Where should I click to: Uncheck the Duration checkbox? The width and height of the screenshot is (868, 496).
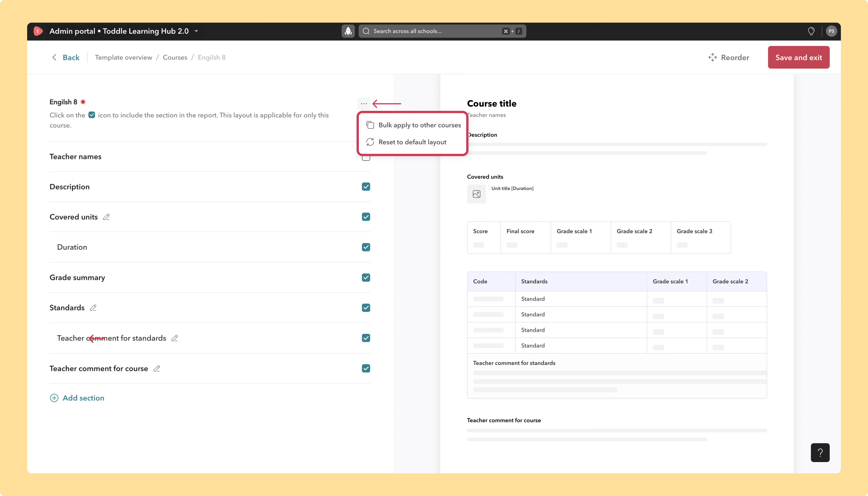pos(366,247)
